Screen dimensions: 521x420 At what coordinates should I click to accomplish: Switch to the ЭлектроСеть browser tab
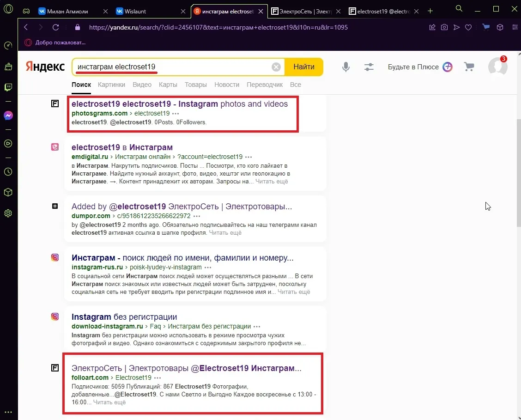point(306,11)
